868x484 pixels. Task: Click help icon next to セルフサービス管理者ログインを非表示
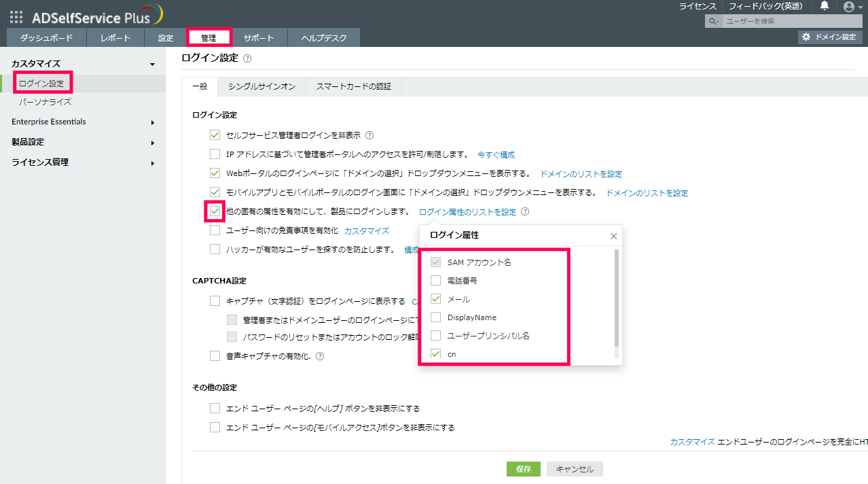pyautogui.click(x=369, y=135)
